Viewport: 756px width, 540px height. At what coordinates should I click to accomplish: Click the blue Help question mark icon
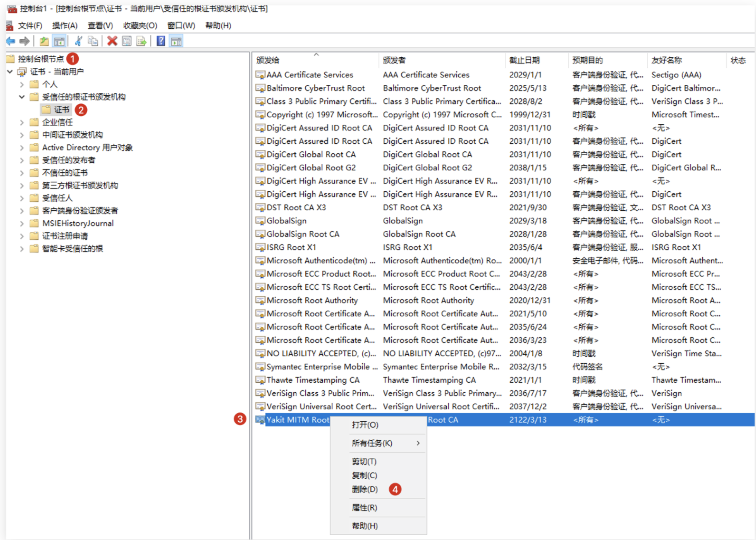pos(161,41)
